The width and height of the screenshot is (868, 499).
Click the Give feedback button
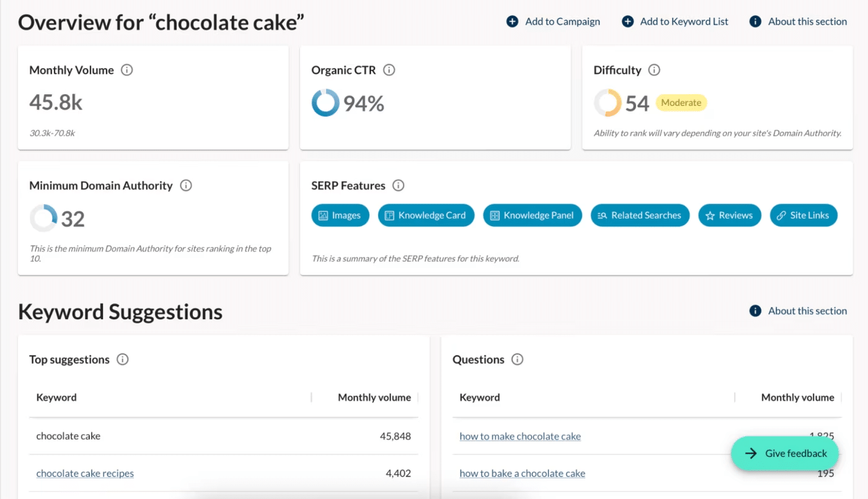[x=785, y=454]
